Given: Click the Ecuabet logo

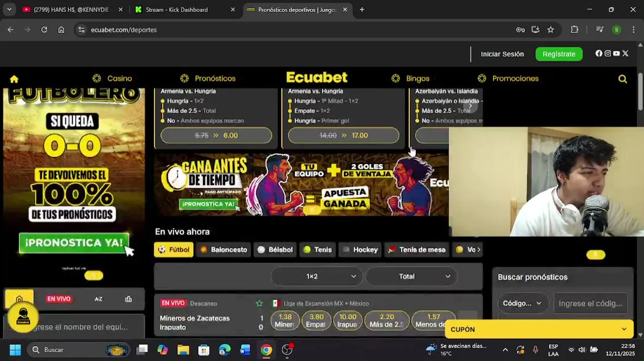Looking at the screenshot, I should tap(316, 78).
